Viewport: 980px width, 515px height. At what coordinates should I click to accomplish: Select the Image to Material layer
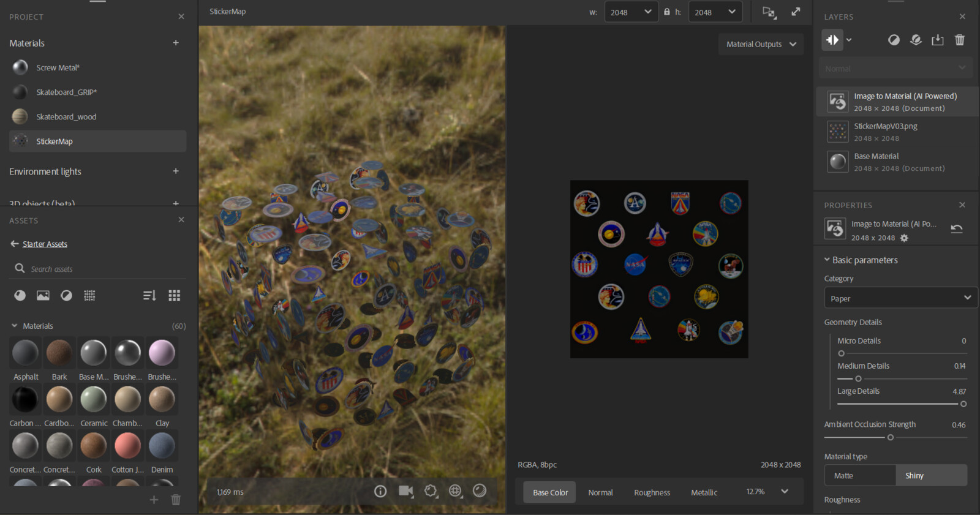[897, 102]
